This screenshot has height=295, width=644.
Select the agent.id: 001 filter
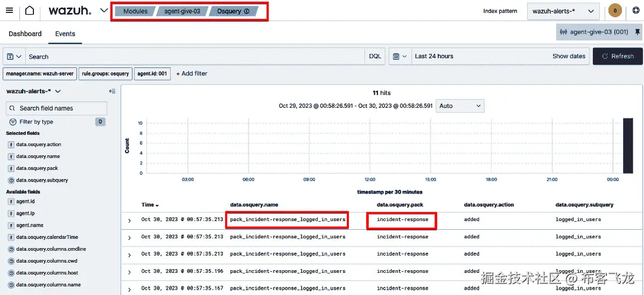coord(151,74)
